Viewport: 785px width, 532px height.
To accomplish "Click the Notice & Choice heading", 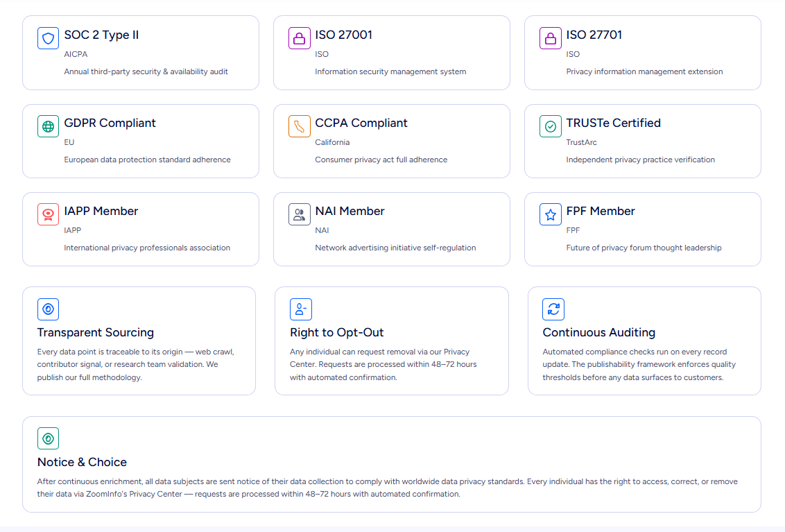I will (82, 462).
